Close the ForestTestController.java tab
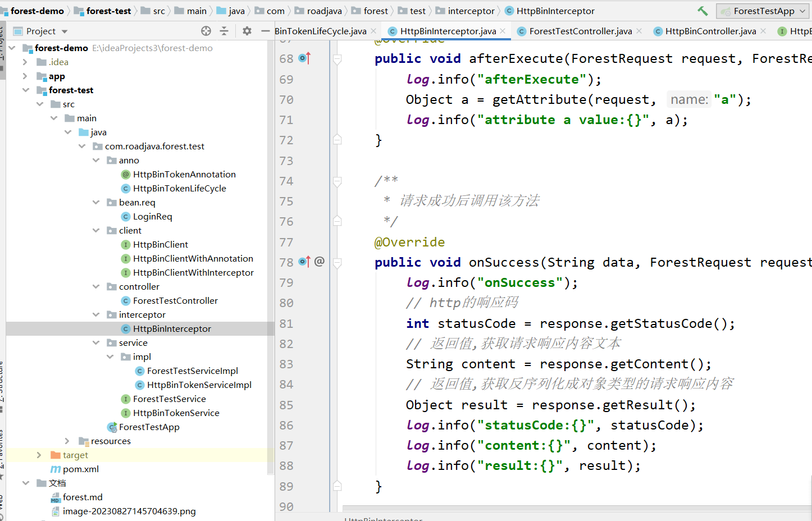 (639, 31)
